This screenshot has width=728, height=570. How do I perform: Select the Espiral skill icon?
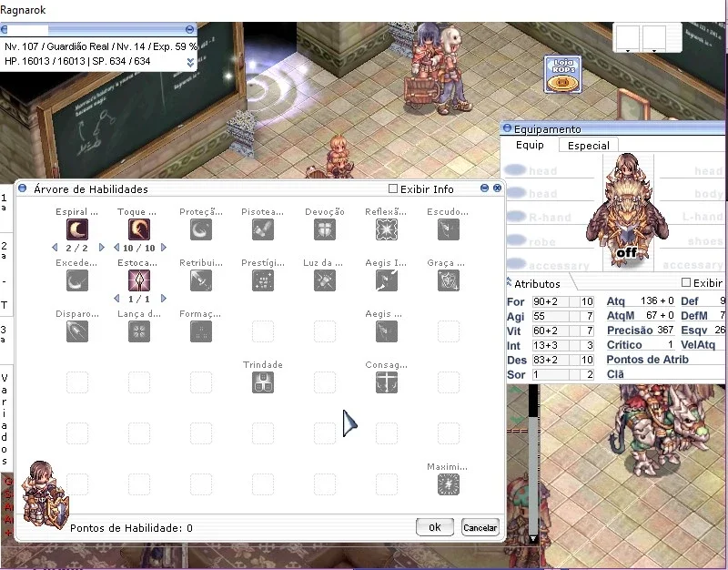tap(77, 229)
